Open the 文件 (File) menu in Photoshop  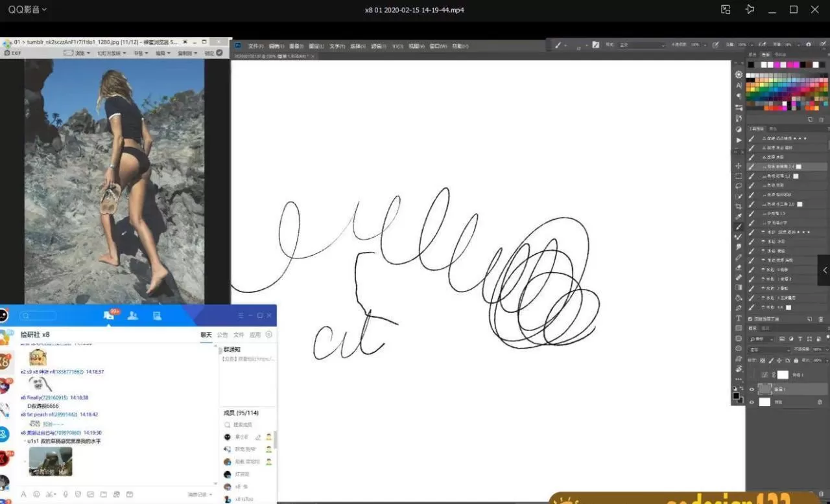pos(255,46)
